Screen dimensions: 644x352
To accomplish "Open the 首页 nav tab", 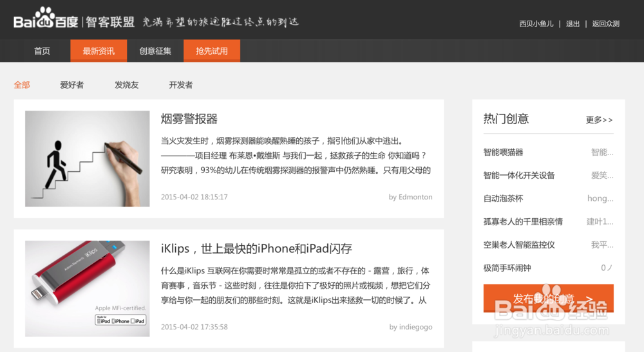I will (x=42, y=51).
